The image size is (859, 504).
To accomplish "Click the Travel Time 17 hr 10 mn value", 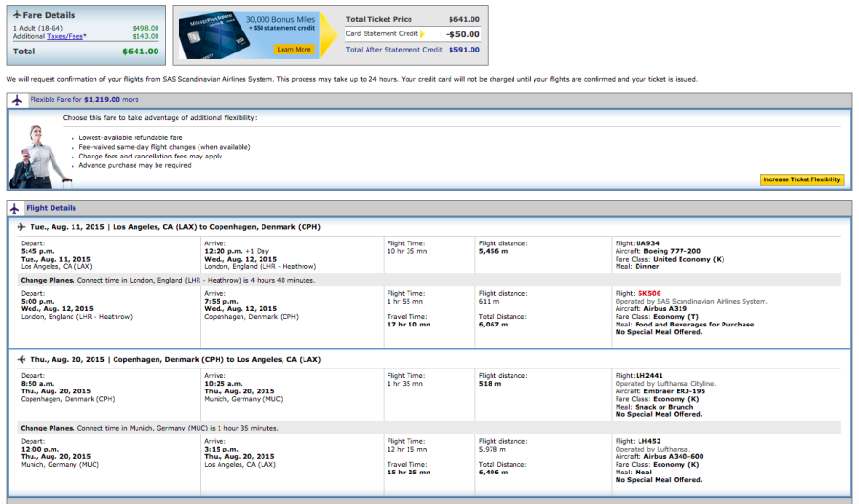I will (409, 325).
